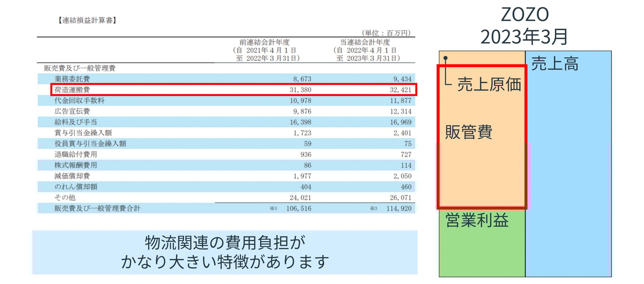This screenshot has width=644, height=284.
Task: Select the のれん償却額 row label
Action: tap(76, 187)
